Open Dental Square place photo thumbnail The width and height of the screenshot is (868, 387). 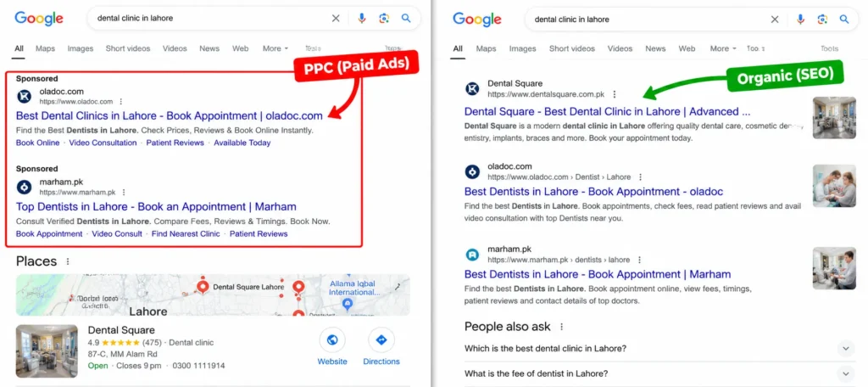[x=47, y=351]
